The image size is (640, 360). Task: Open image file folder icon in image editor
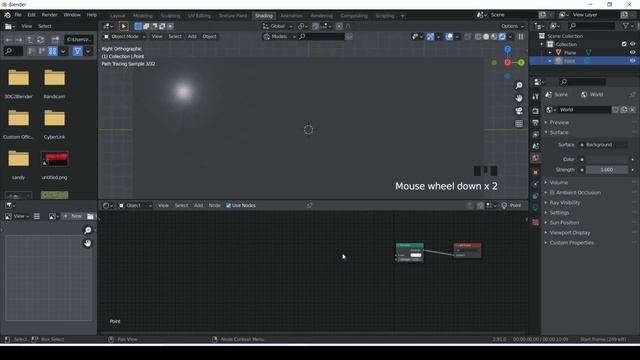pyautogui.click(x=90, y=216)
